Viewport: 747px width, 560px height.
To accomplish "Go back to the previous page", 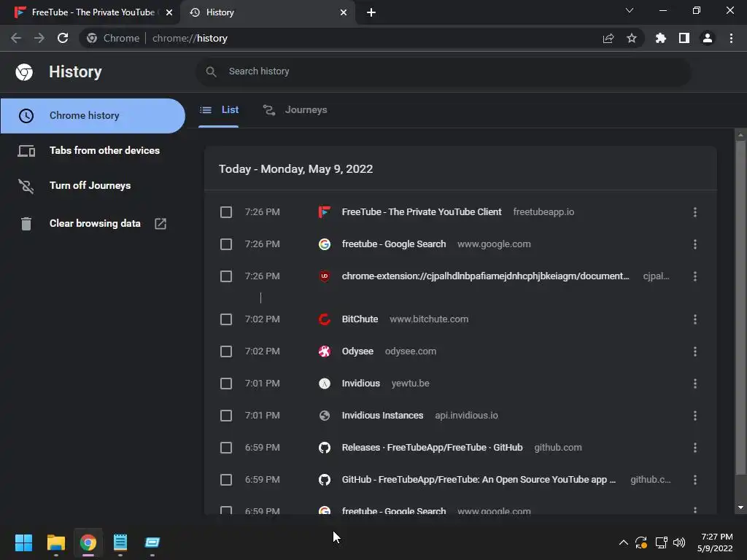I will coord(16,38).
